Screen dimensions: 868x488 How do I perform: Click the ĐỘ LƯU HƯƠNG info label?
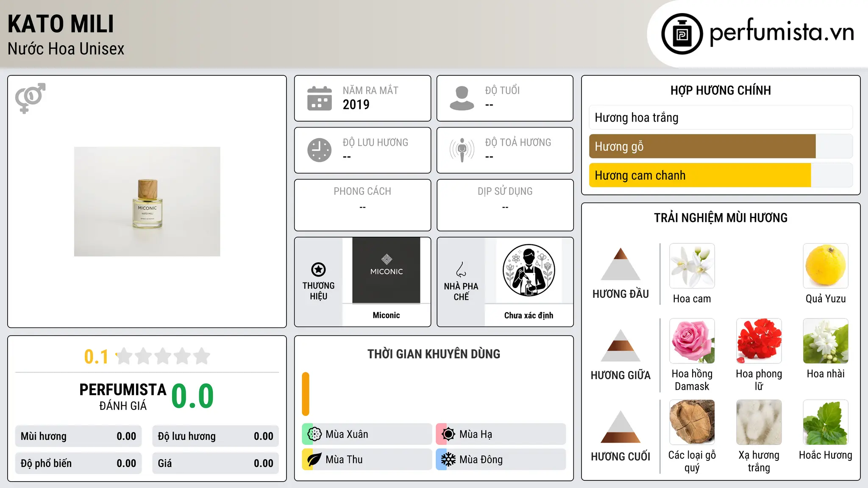pos(376,142)
